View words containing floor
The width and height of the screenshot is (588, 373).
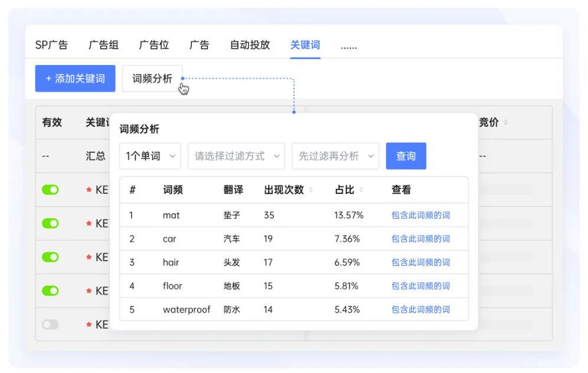pyautogui.click(x=421, y=286)
